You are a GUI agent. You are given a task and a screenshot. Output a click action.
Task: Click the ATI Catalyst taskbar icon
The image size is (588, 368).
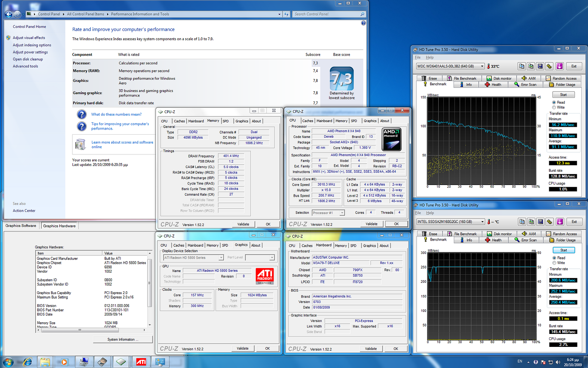(141, 362)
